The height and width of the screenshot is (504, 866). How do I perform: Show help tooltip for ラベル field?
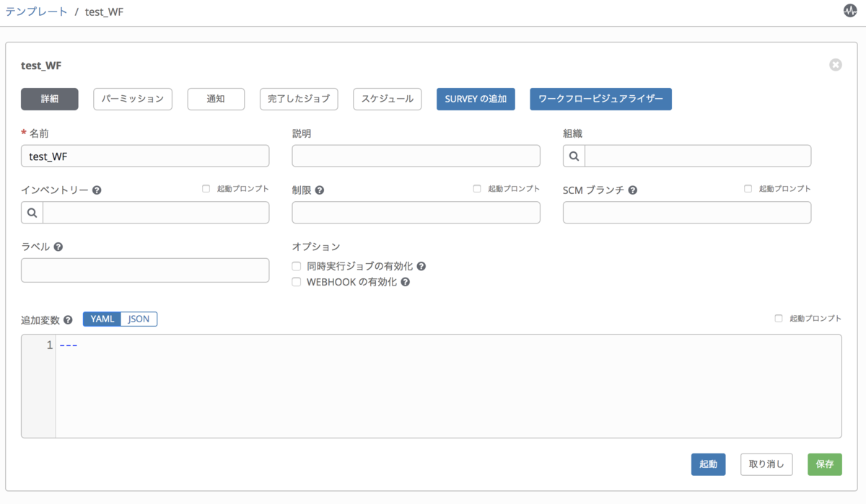pyautogui.click(x=58, y=247)
